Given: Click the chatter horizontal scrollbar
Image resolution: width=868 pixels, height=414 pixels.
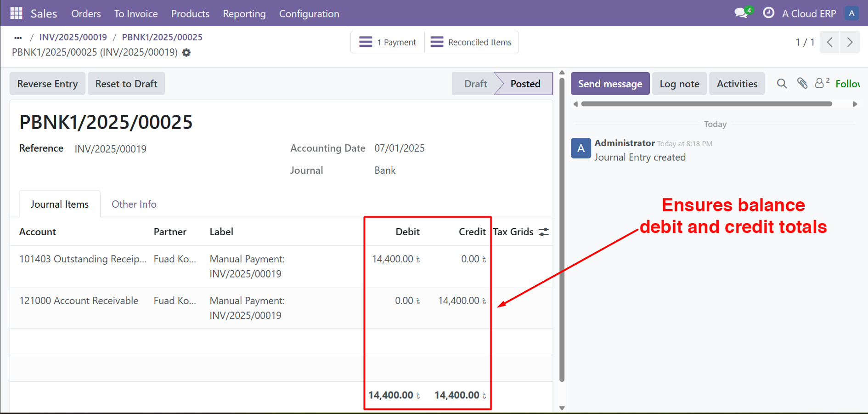Looking at the screenshot, I should tap(706, 104).
